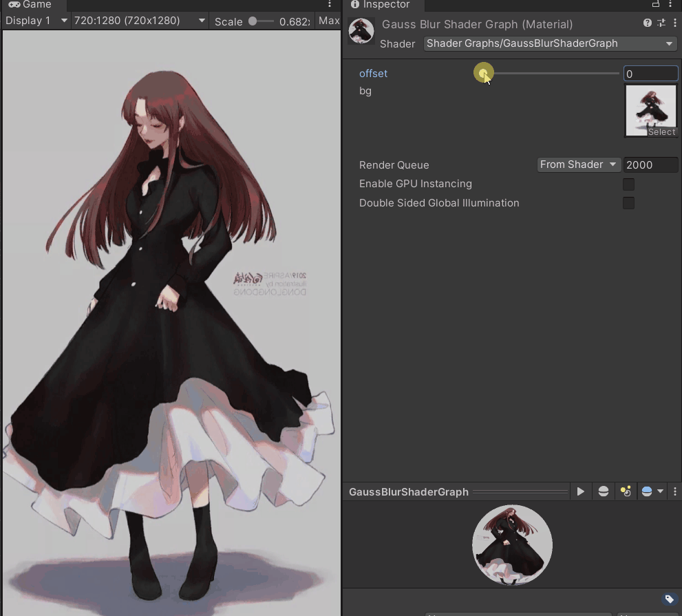Open the Shader dropdown for GaussBlurShaderGraph
This screenshot has height=616, width=682.
[x=548, y=43]
